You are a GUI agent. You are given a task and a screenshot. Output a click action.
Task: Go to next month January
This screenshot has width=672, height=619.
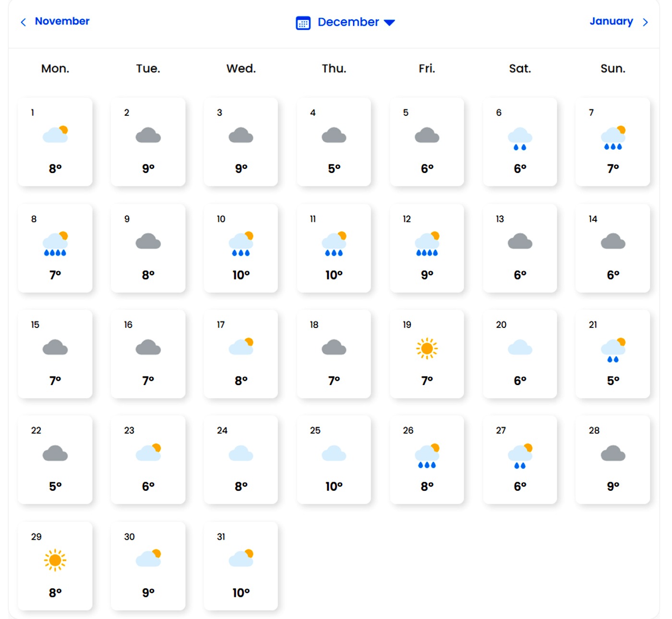click(x=611, y=21)
